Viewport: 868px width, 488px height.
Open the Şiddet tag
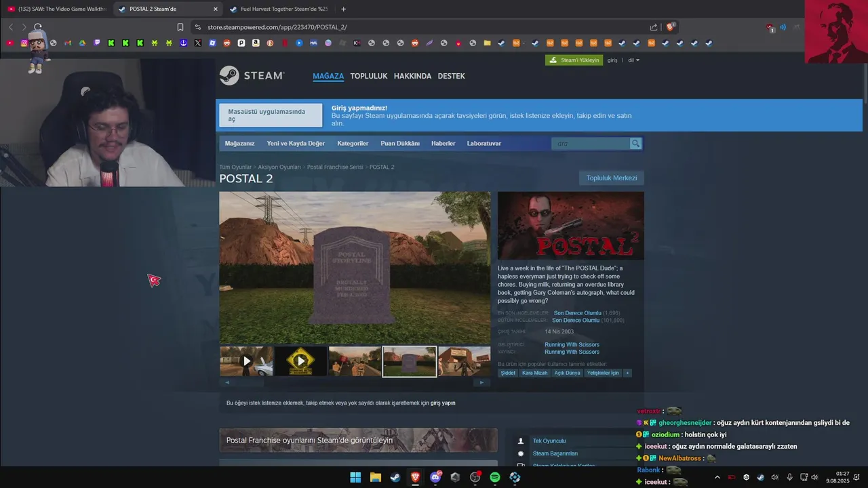(508, 373)
